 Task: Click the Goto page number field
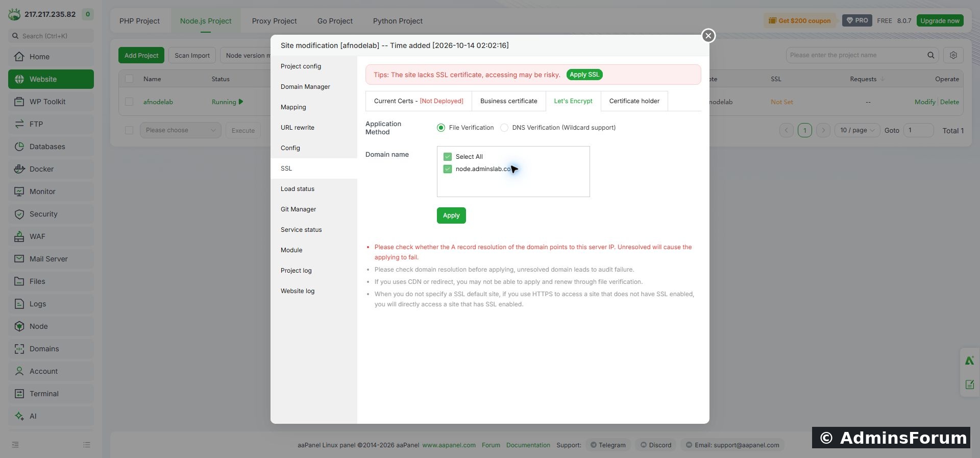tap(918, 130)
